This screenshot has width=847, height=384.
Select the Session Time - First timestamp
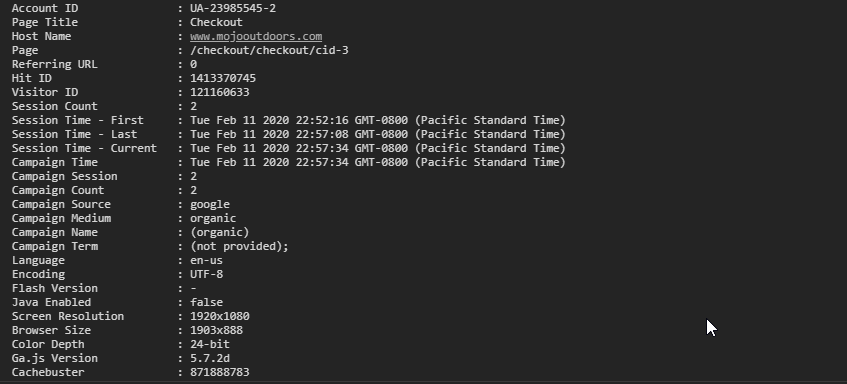(378, 120)
